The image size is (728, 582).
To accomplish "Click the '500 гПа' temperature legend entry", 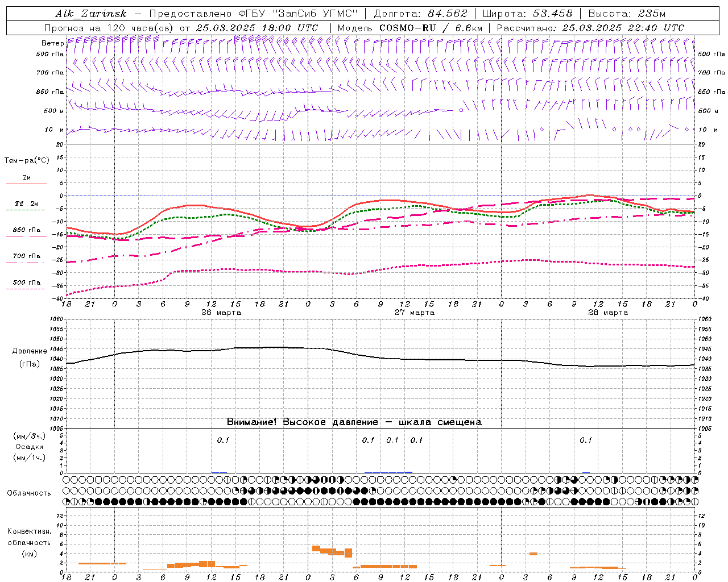I will point(27,282).
